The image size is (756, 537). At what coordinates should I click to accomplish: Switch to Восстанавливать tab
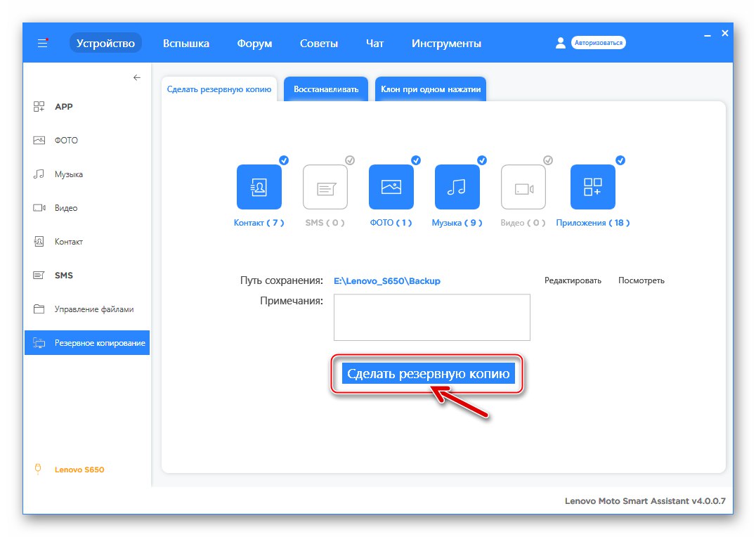(326, 89)
